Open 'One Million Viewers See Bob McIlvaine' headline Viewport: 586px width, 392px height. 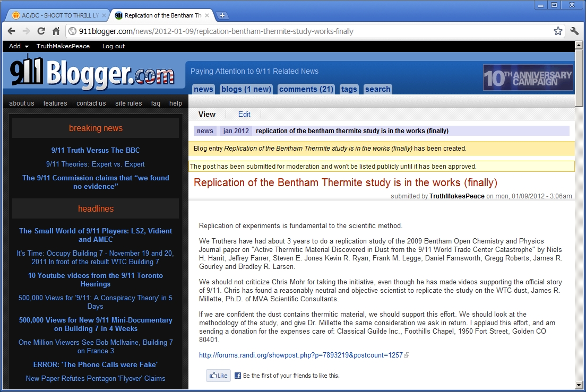click(96, 346)
